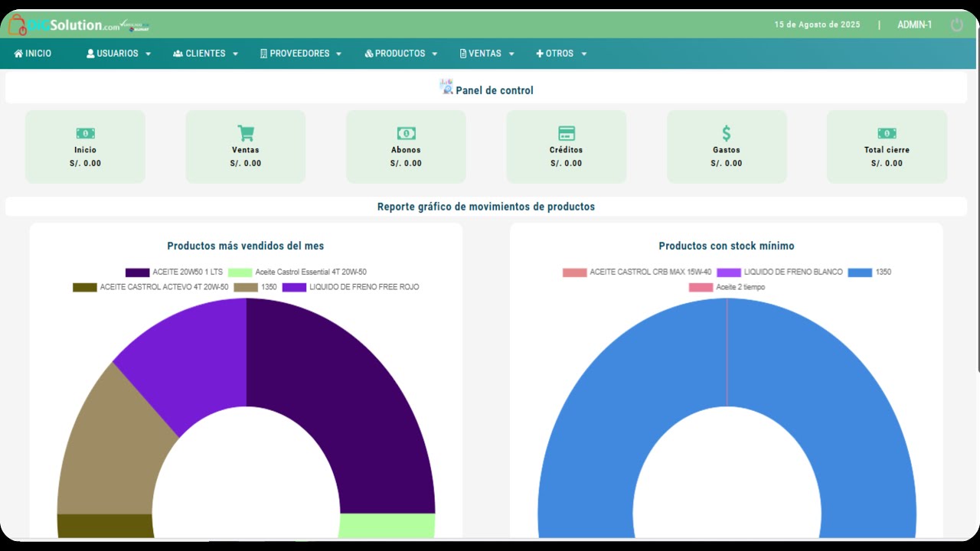
Task: Click Reporte gráfico de movimientos de productos heading
Action: click(x=486, y=207)
